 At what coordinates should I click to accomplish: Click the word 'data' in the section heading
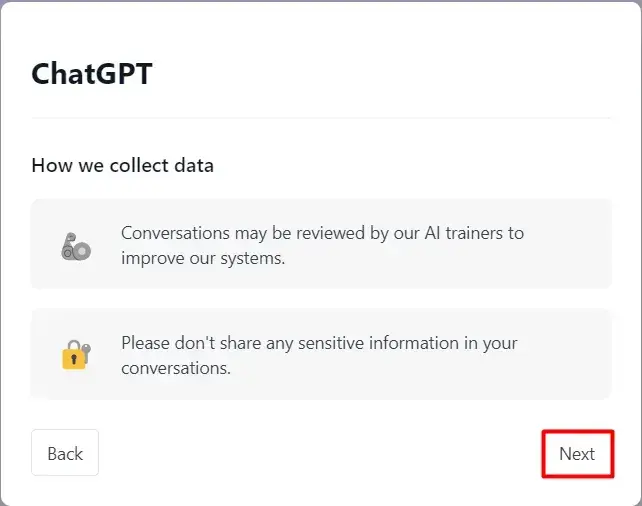click(x=194, y=165)
